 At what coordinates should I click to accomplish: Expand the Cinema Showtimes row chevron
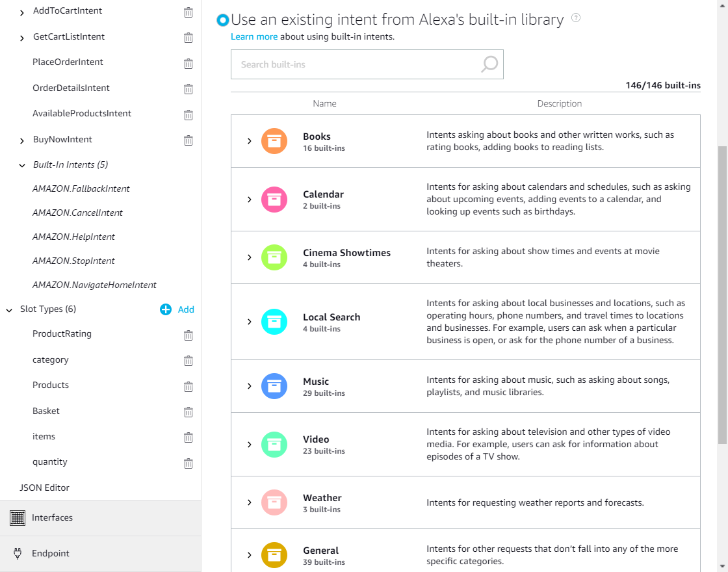(250, 257)
